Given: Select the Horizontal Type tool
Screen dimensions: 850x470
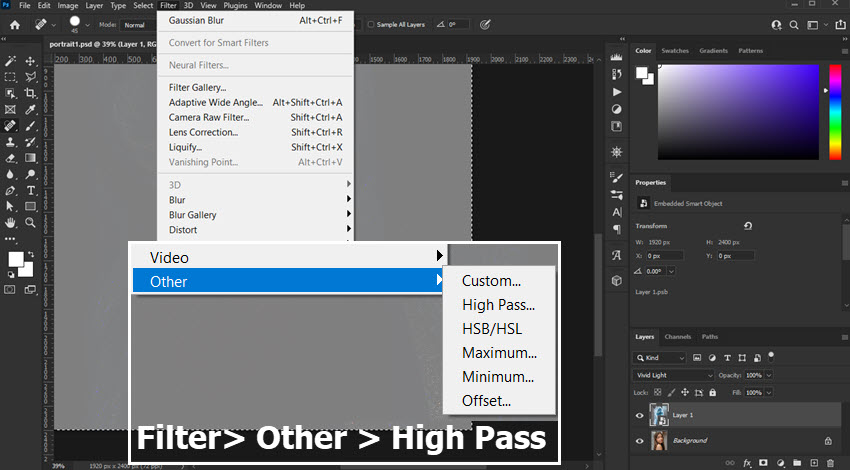Looking at the screenshot, I should tap(30, 191).
